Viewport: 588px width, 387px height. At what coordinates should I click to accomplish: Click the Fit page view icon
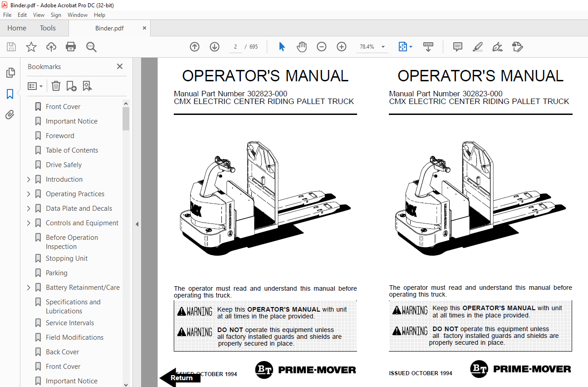point(402,47)
